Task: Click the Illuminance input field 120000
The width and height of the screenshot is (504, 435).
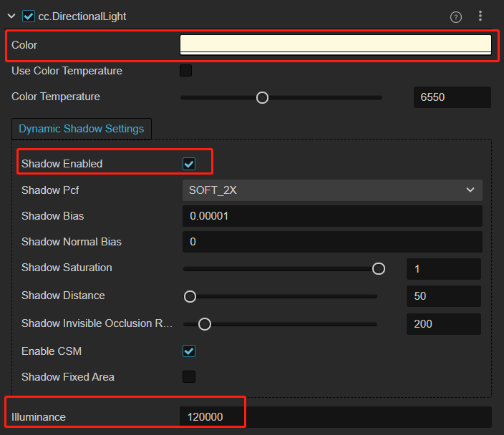Action: click(336, 416)
